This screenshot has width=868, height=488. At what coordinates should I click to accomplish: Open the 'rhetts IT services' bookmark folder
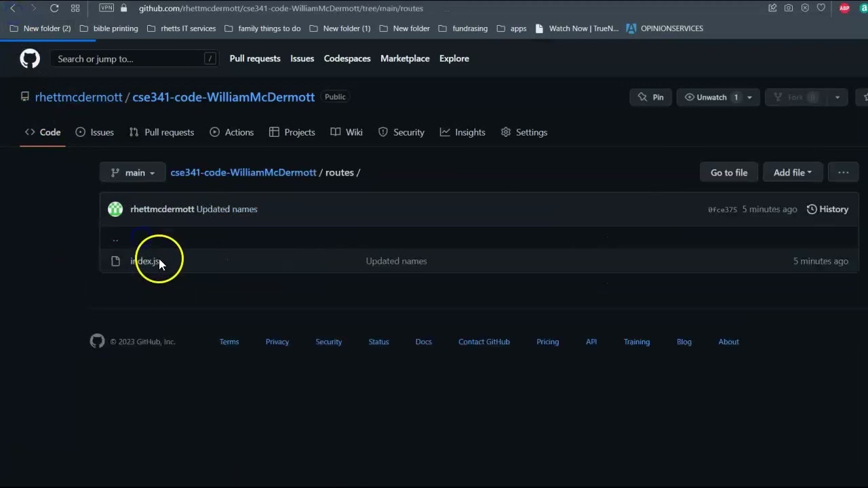point(180,28)
